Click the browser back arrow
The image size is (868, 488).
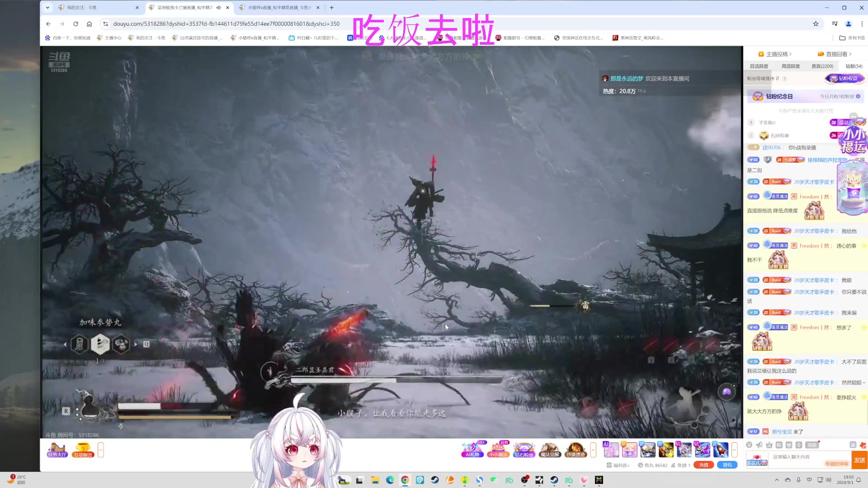coord(48,24)
